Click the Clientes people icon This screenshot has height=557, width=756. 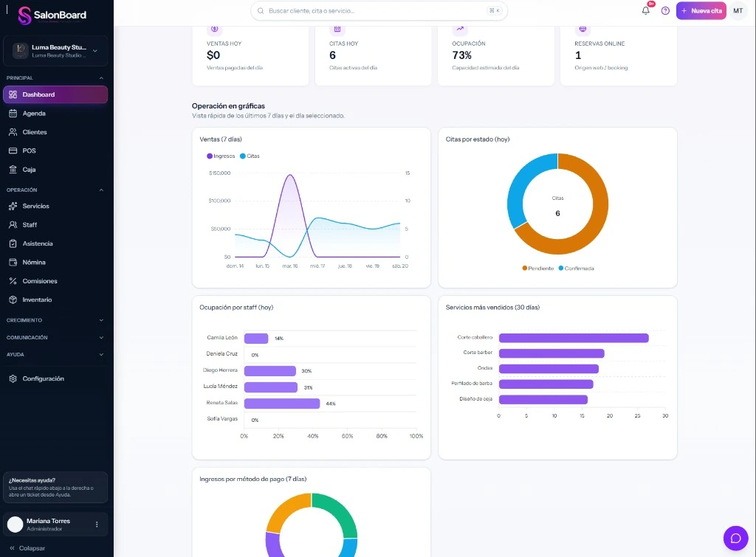[13, 132]
